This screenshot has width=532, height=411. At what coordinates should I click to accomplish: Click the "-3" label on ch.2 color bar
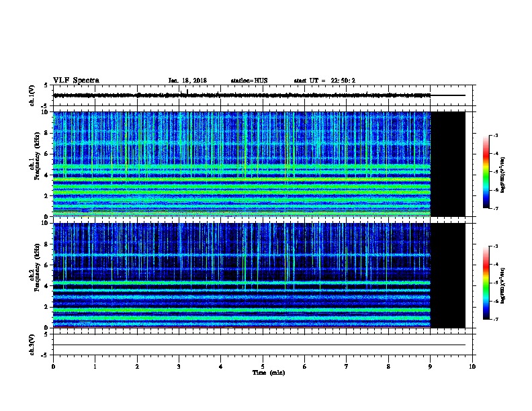[x=496, y=246]
